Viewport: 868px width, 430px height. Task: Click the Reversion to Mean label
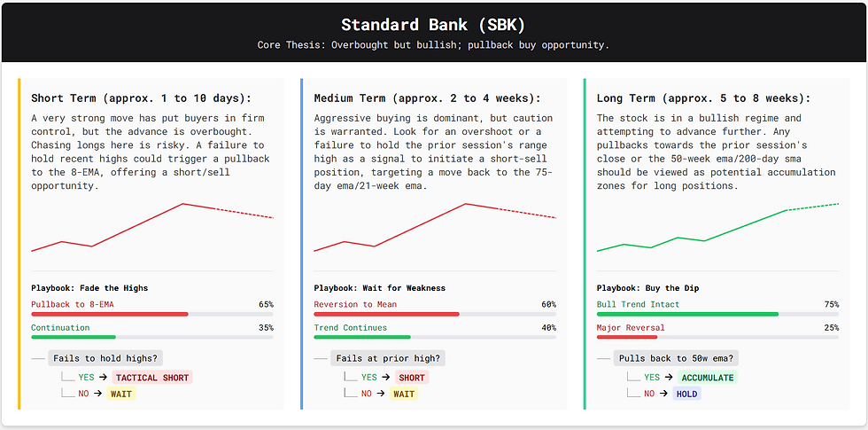click(355, 304)
